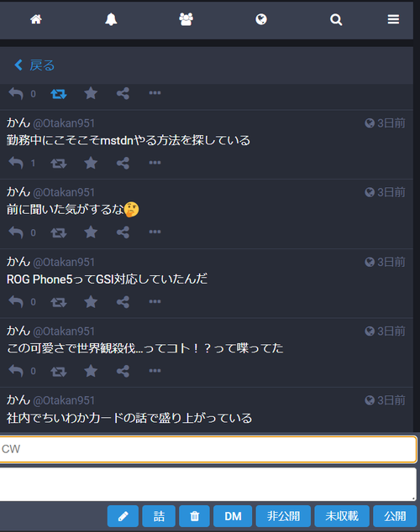Image resolution: width=420 pixels, height=532 pixels.
Task: Open the hamburger menu
Action: [393, 19]
